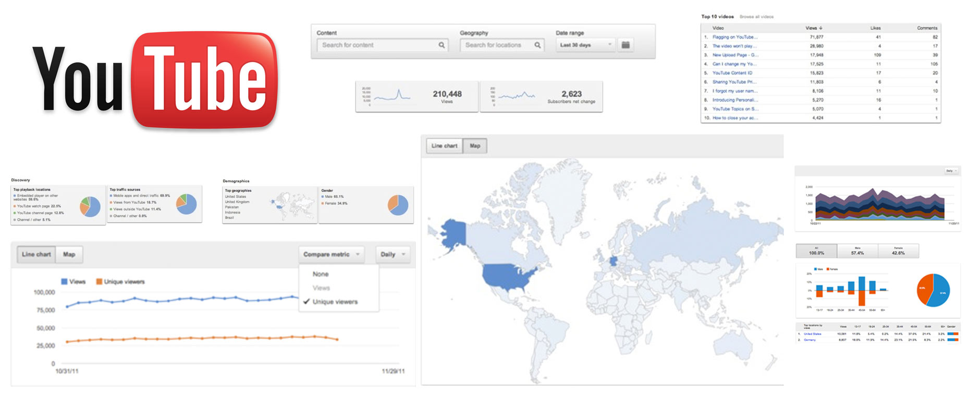Viewport: 980px width, 405px height.
Task: Open YouTube Topics on S... link
Action: click(736, 109)
